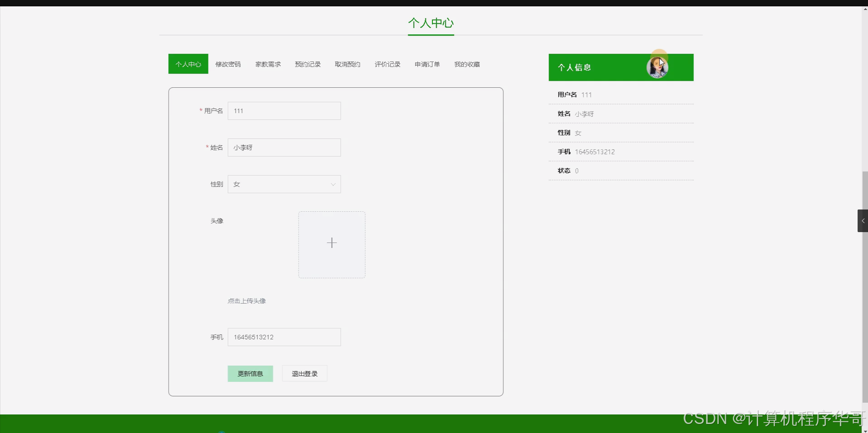868x433 pixels.
Task: Click the 点击上传头像 upload link
Action: (247, 300)
